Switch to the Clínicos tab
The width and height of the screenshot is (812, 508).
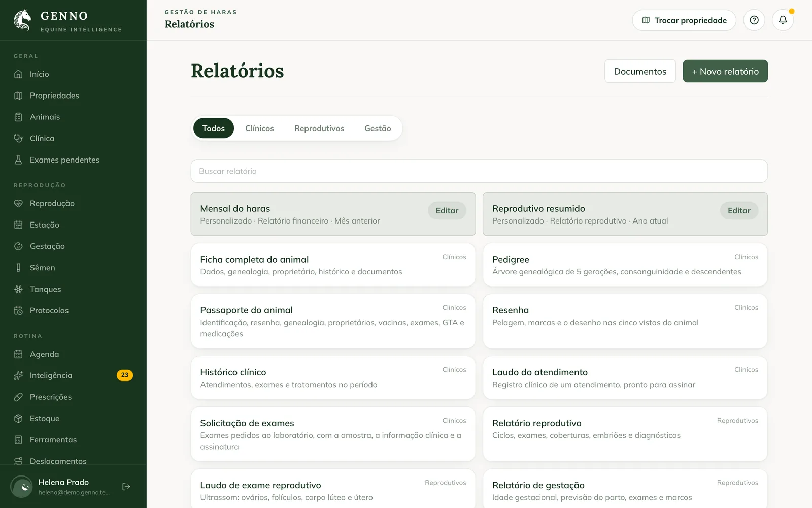tap(259, 128)
